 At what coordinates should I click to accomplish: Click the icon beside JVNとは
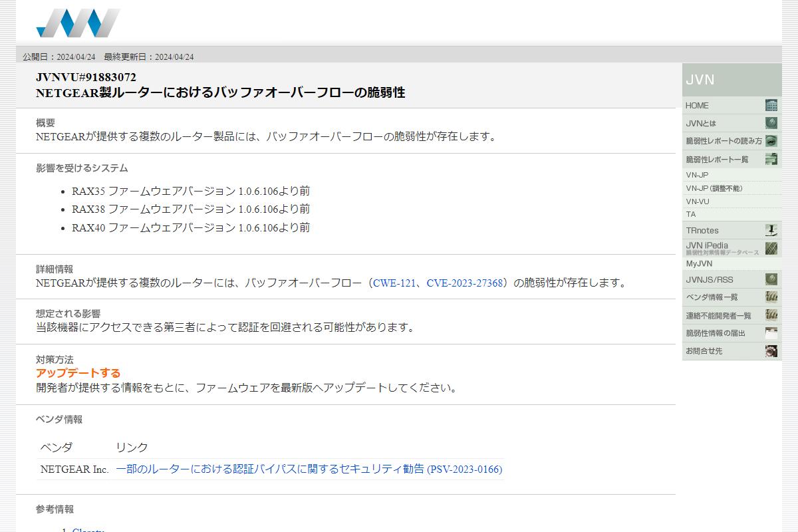(771, 123)
